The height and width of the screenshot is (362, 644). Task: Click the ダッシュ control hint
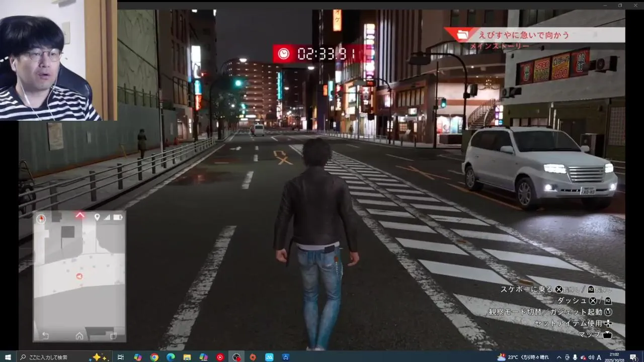[x=572, y=300]
